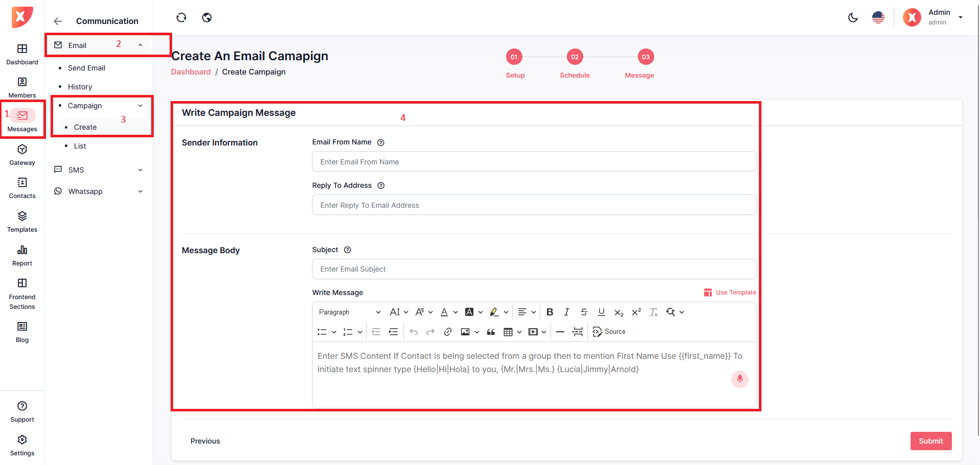This screenshot has width=980, height=465.
Task: Insert a link using the link icon
Action: [447, 332]
